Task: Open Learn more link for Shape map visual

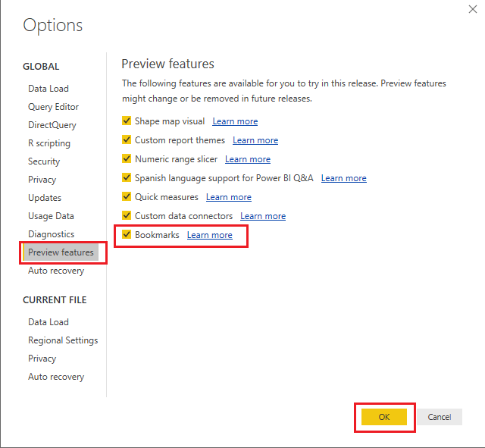Action: pyautogui.click(x=235, y=121)
